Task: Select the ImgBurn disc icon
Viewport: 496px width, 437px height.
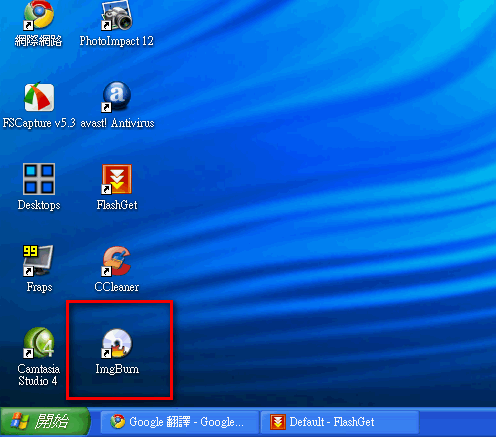Action: [x=117, y=343]
